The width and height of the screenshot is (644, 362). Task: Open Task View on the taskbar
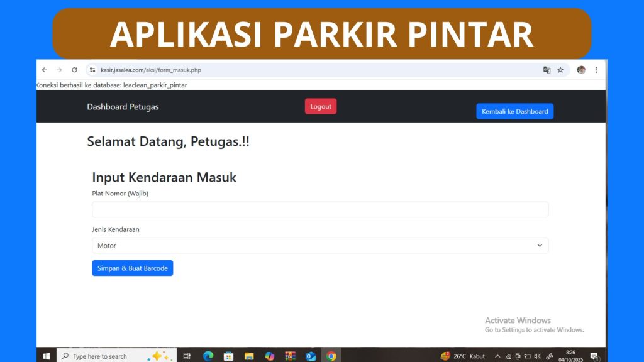(186, 356)
